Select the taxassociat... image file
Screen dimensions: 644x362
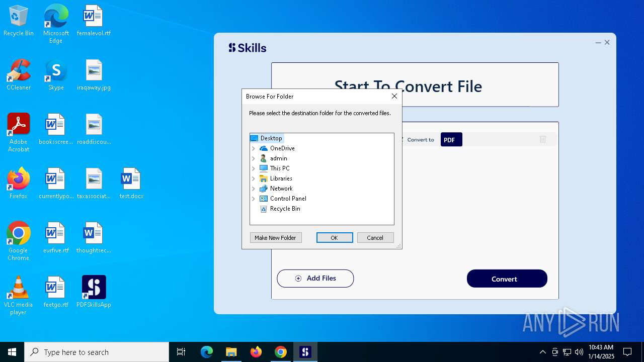94,184
